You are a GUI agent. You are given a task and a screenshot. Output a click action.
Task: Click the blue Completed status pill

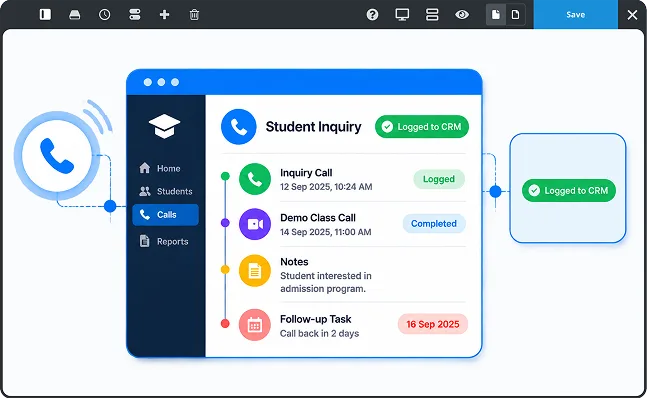point(434,224)
